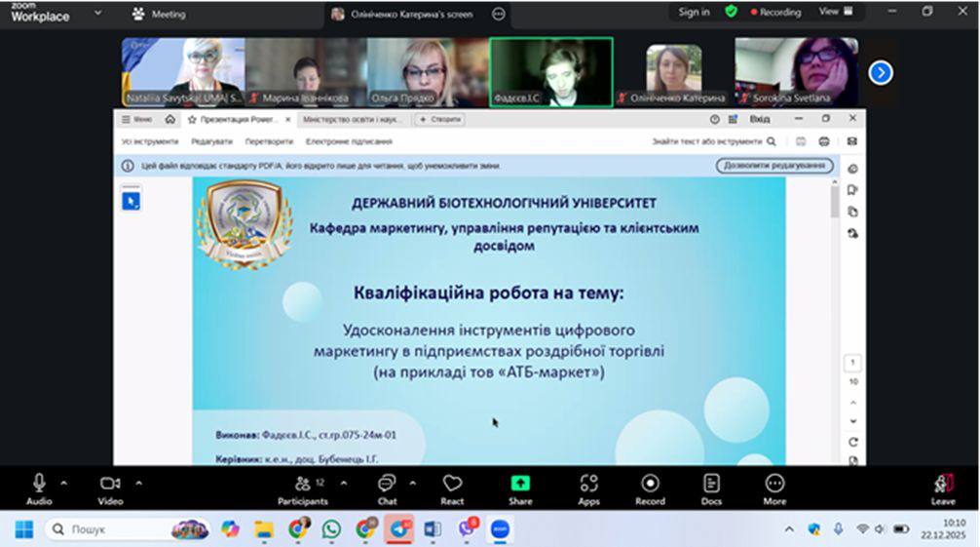Open the Apps icon in toolbar
Viewport: 980px width, 547px height.
(x=588, y=485)
